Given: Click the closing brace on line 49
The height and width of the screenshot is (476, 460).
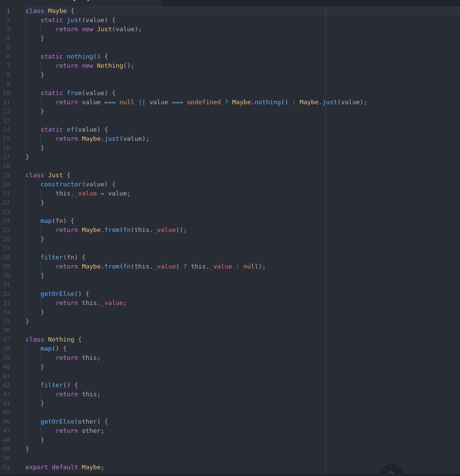Looking at the screenshot, I should (x=27, y=449).
